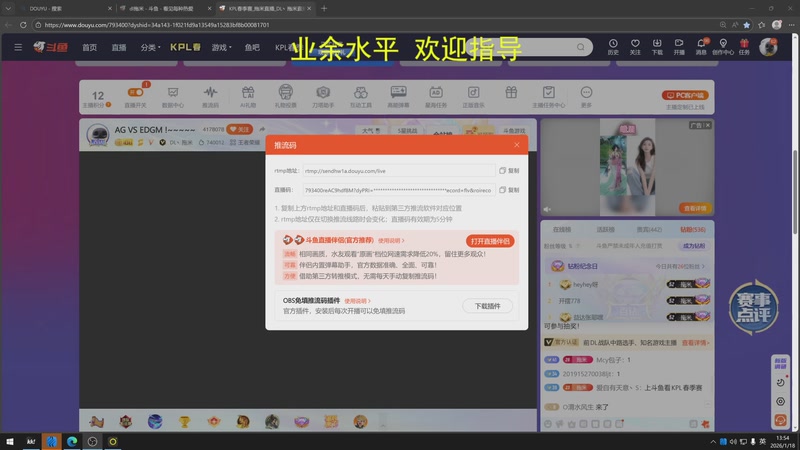Click the search magnifier icon

point(581,47)
